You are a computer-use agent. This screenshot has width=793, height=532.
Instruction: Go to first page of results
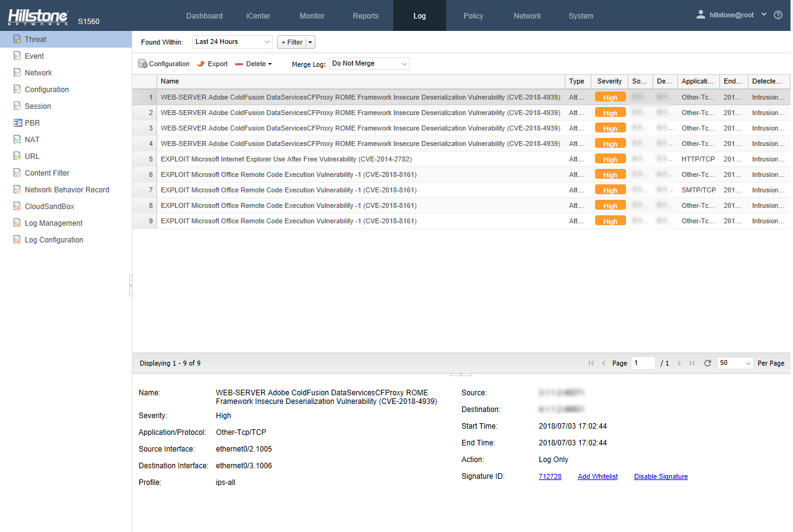591,363
